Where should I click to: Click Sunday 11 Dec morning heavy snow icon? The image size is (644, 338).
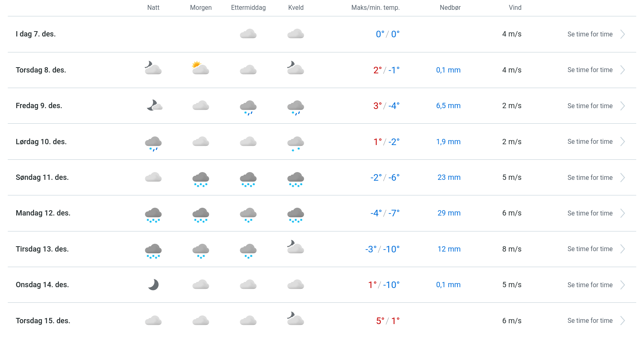pyautogui.click(x=200, y=179)
